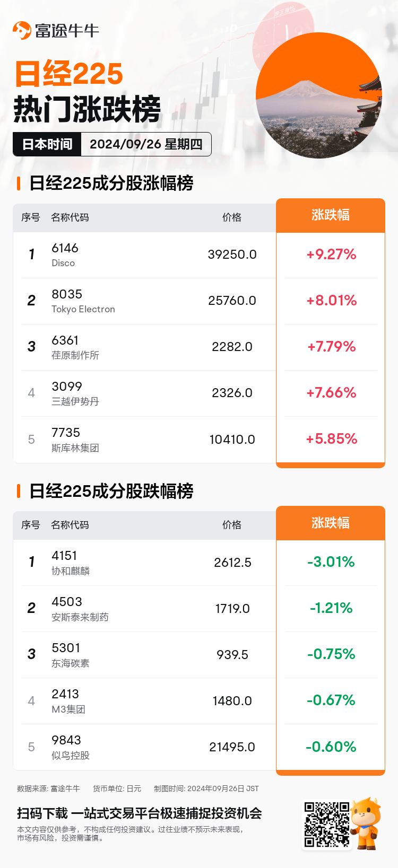Screen dimensions: 398x868
Task: Click the orange bull mascot icon
Action: pos(366,822)
